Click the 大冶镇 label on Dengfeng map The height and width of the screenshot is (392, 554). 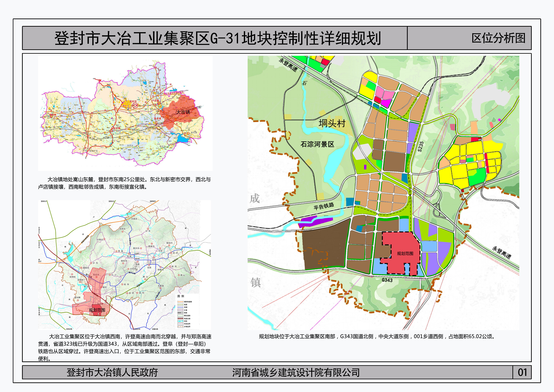pos(183,112)
